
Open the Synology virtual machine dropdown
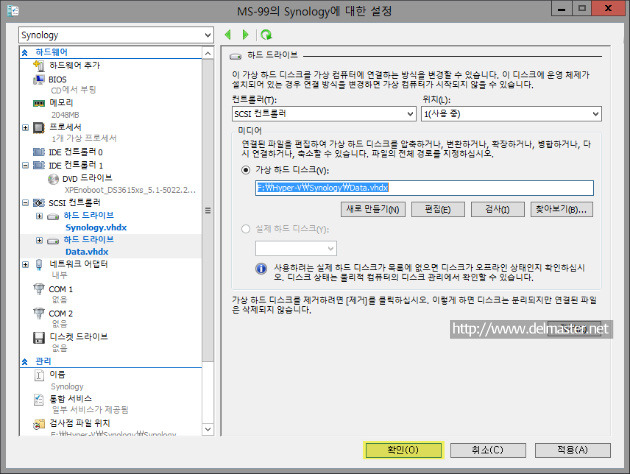(x=116, y=35)
